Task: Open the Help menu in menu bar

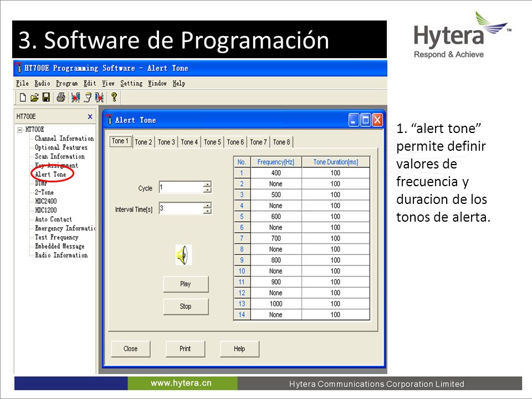Action: [179, 84]
